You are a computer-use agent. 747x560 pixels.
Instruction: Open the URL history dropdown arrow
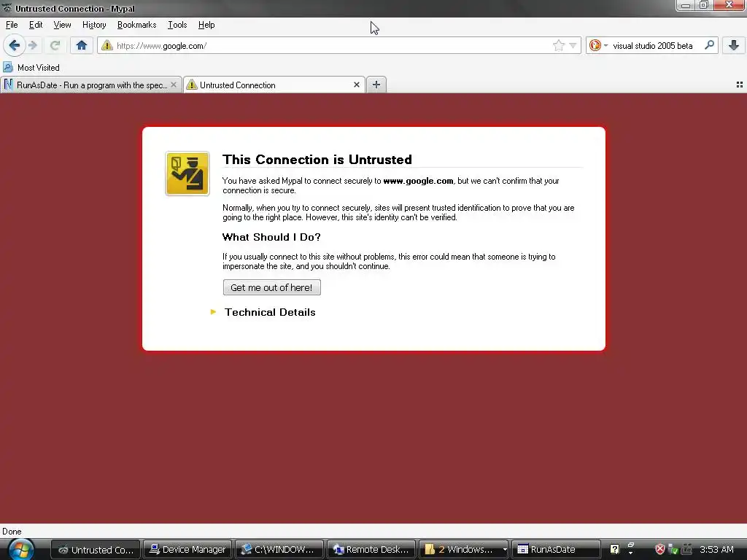coord(573,46)
